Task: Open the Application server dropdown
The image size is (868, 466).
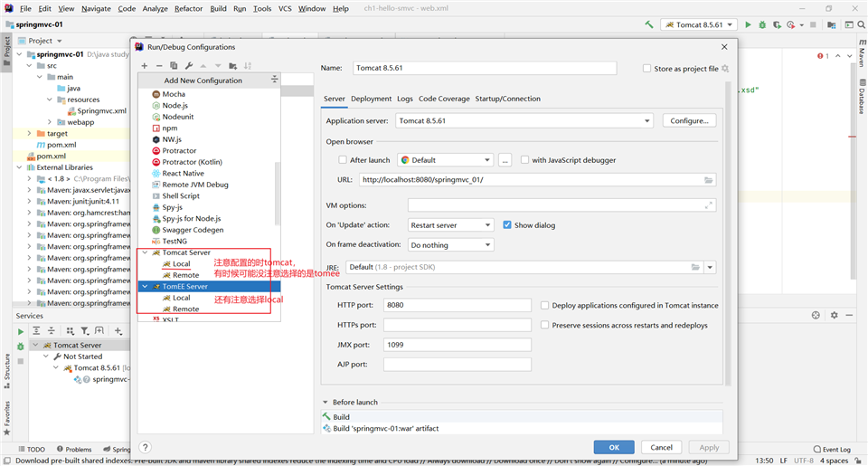Action: pyautogui.click(x=524, y=120)
